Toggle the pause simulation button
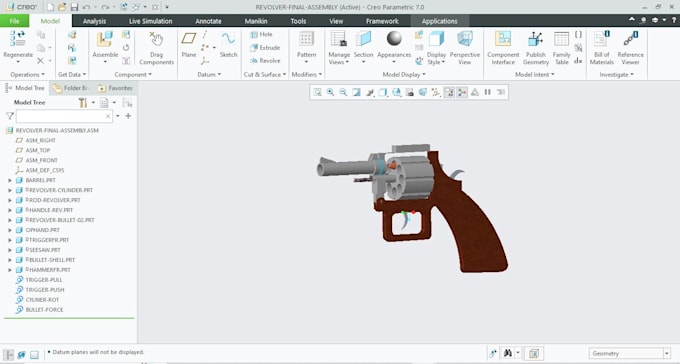 click(488, 92)
